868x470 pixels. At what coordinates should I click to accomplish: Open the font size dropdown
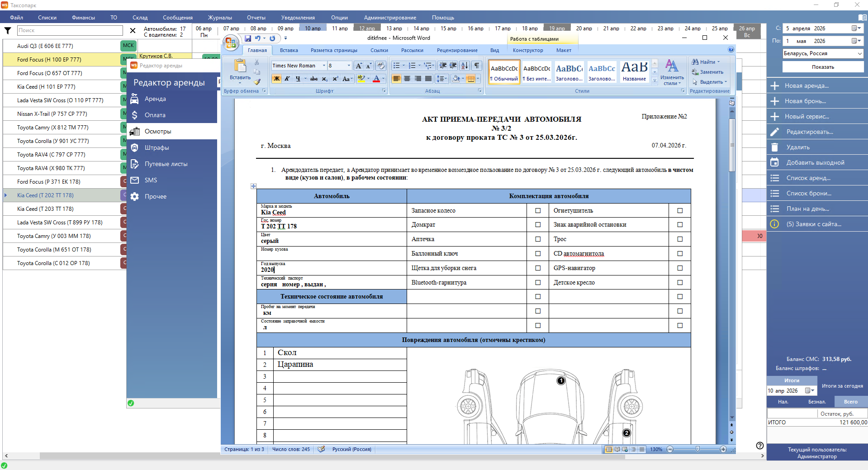point(349,66)
